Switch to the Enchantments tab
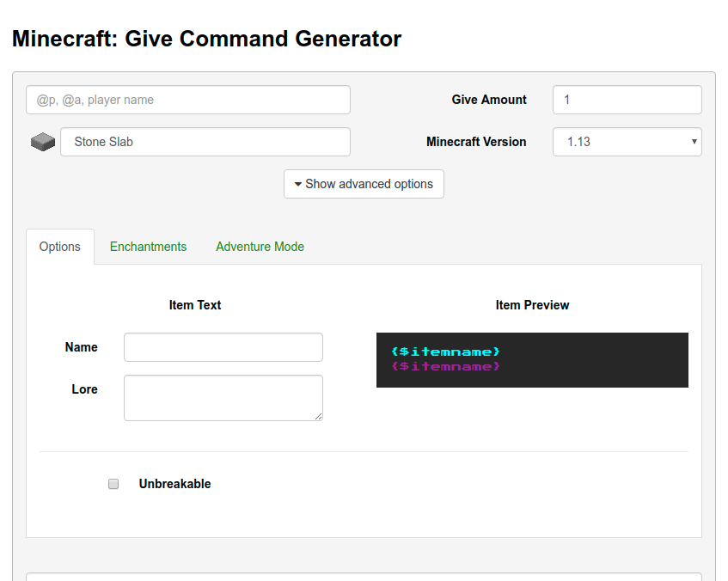The image size is (728, 581). pyautogui.click(x=148, y=247)
